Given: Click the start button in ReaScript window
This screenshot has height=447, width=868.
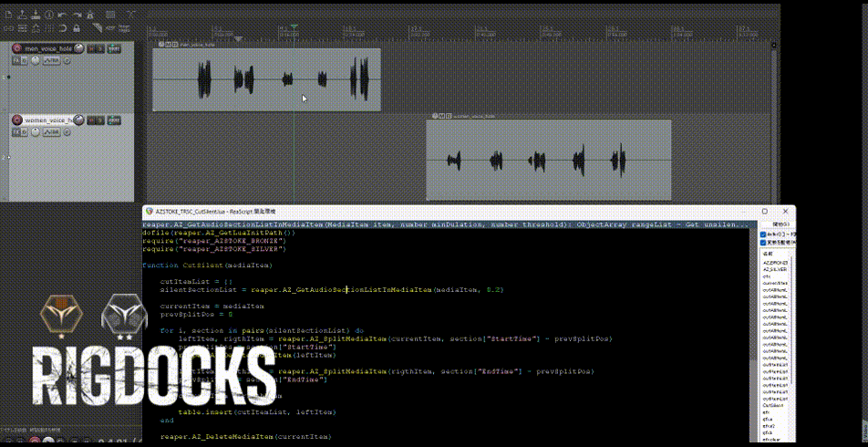Looking at the screenshot, I should click(x=777, y=223).
